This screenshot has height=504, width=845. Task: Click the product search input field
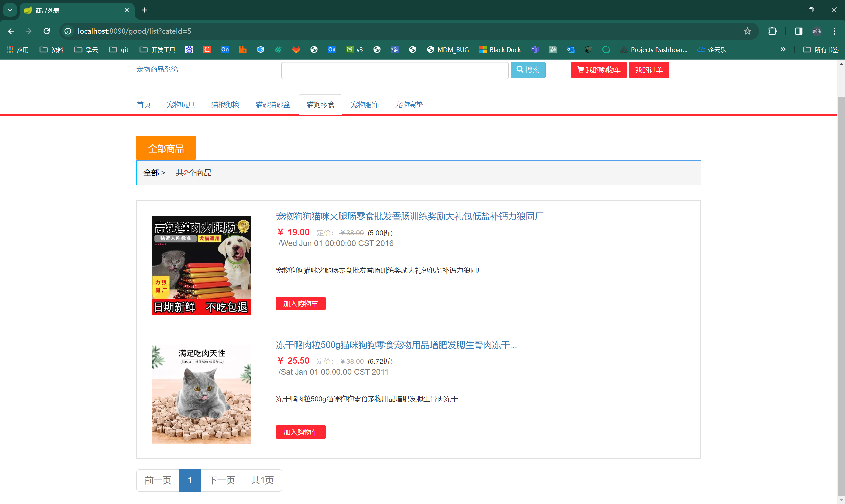pos(395,70)
